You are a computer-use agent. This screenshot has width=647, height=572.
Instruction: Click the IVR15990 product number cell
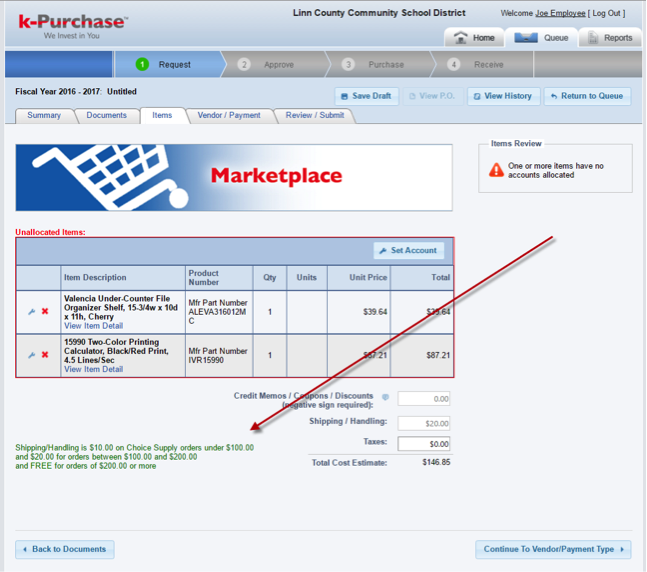pos(218,355)
